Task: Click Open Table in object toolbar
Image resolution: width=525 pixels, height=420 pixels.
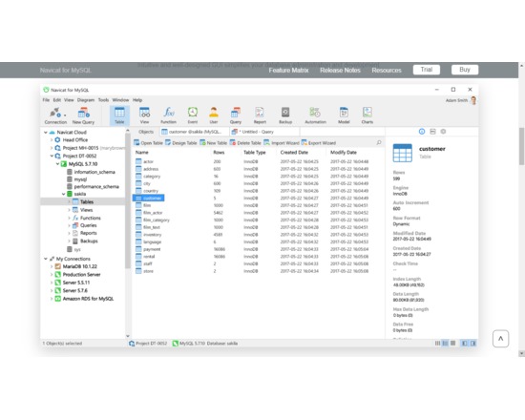Action: [x=148, y=143]
